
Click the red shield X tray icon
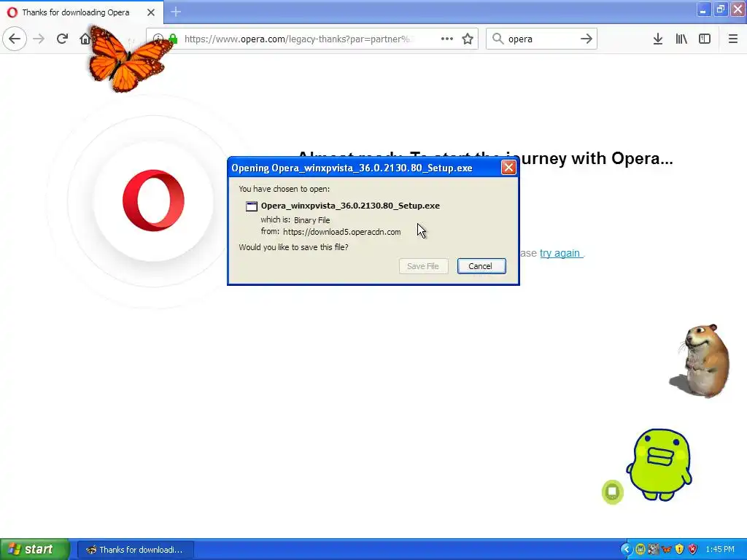693,550
